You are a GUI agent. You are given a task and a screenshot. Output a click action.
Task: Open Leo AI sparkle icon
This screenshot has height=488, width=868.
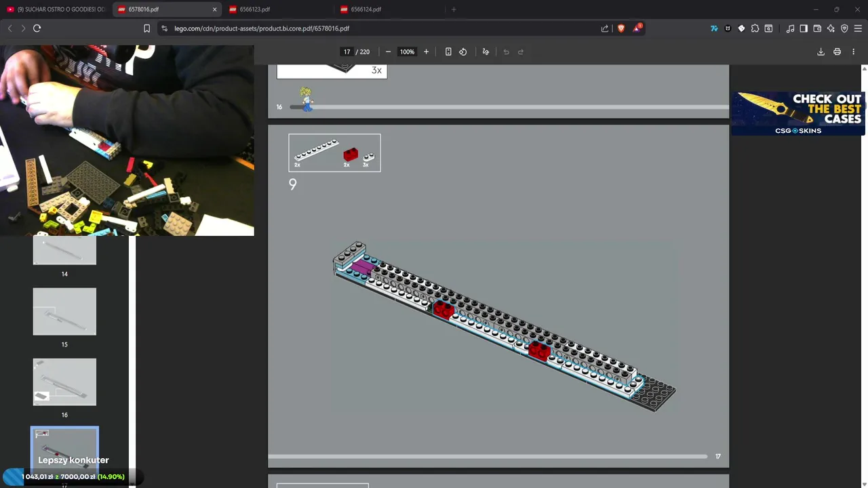point(831,28)
